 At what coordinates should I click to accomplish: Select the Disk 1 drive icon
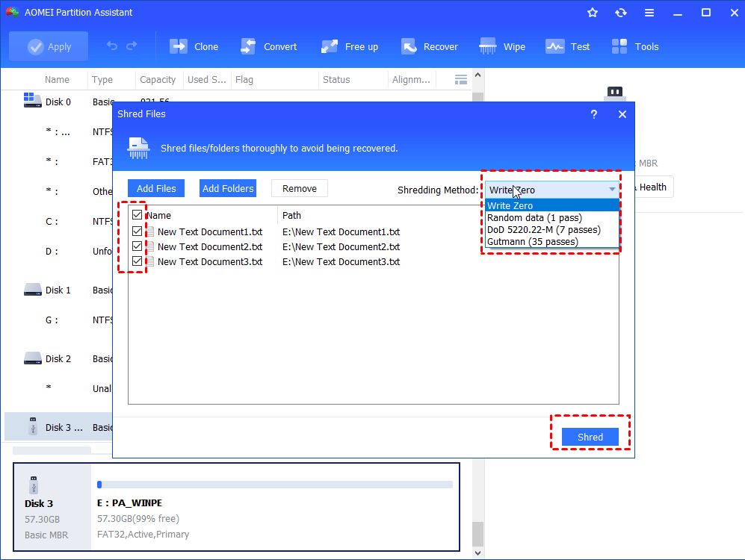[32, 290]
